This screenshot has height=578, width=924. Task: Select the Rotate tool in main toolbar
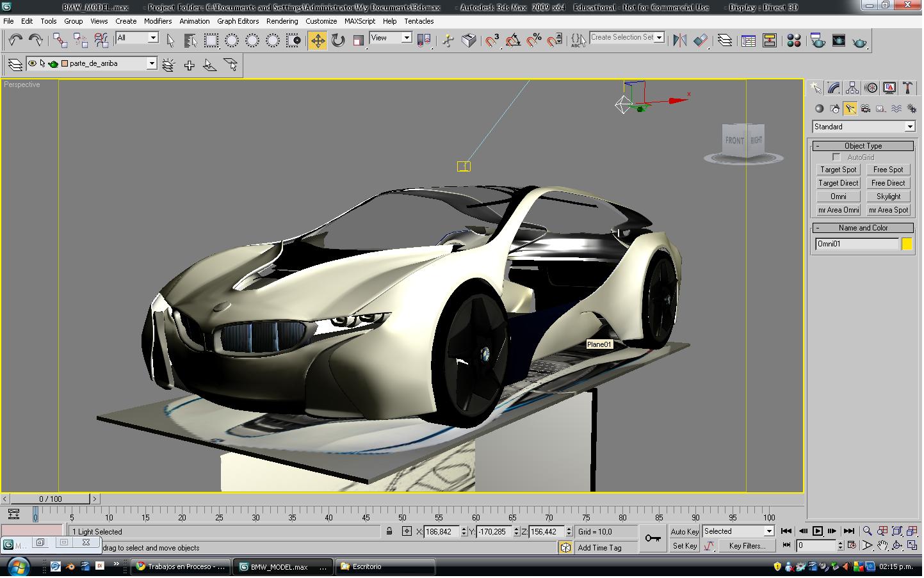point(338,41)
